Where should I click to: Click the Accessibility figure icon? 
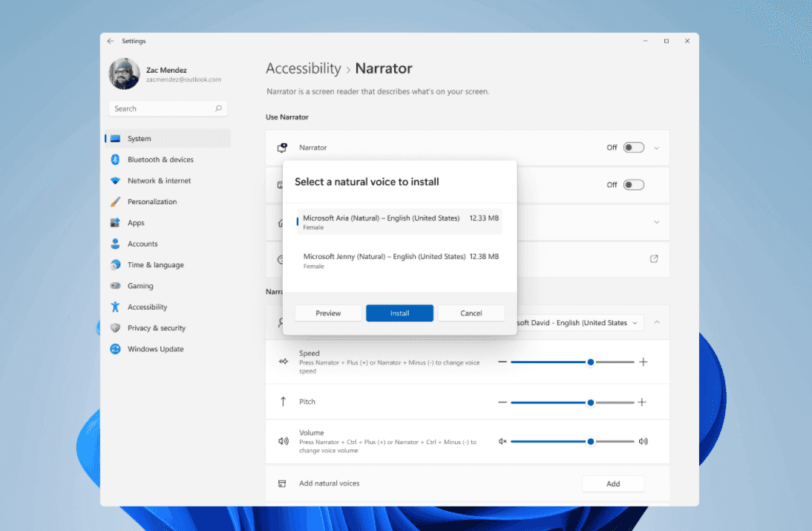[x=116, y=307]
